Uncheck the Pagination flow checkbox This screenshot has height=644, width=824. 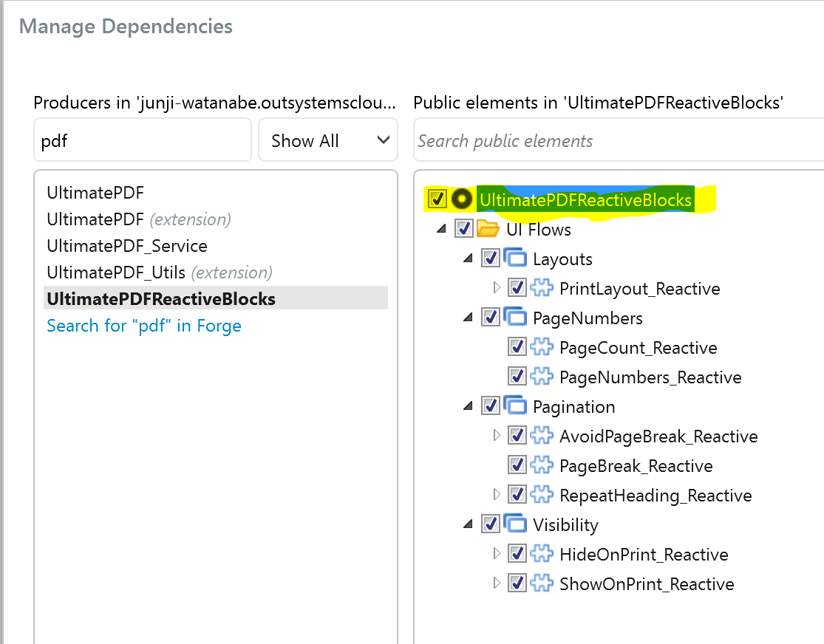tap(490, 406)
